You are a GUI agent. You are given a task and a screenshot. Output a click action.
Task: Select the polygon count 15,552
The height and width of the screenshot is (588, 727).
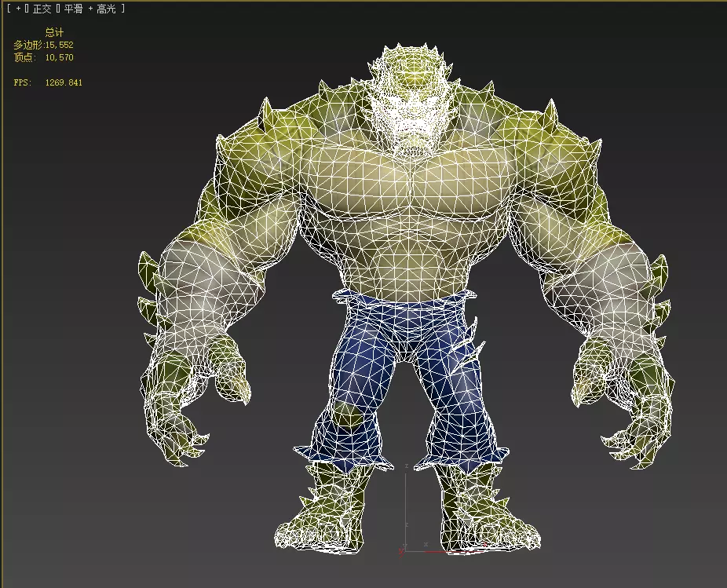60,45
